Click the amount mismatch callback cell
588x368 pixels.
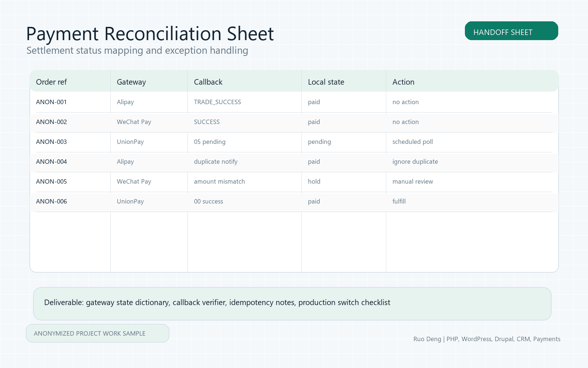(x=219, y=181)
